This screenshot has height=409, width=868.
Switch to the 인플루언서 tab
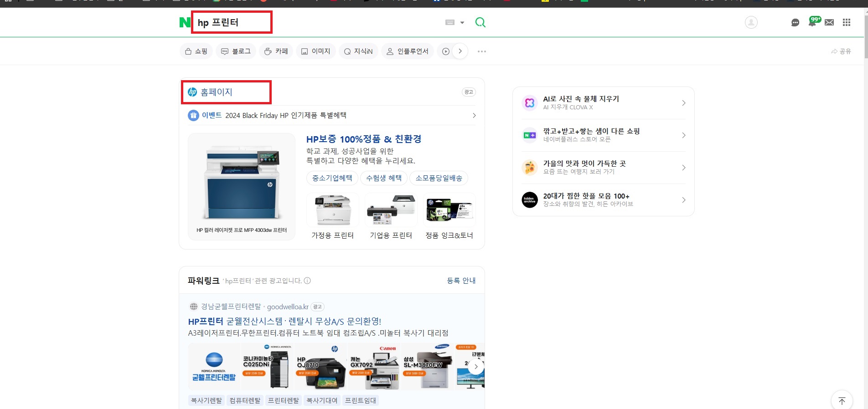[x=408, y=51]
